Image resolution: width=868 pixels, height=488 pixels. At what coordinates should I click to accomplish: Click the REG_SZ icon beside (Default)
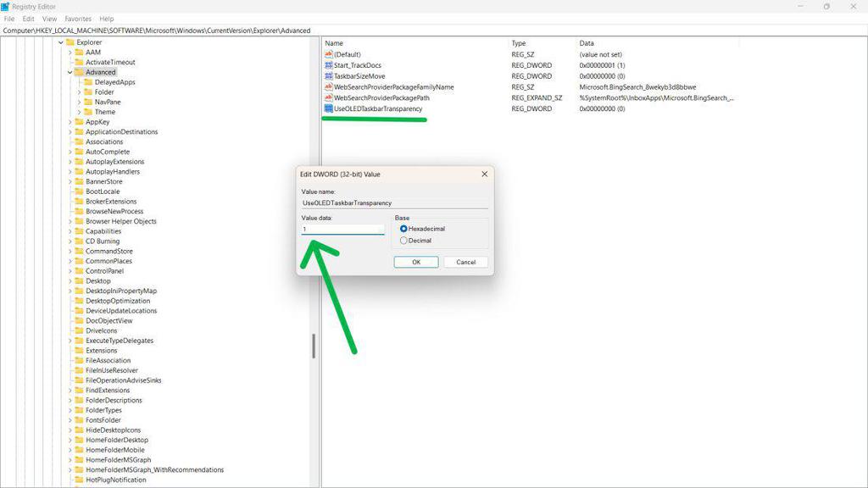(x=330, y=53)
